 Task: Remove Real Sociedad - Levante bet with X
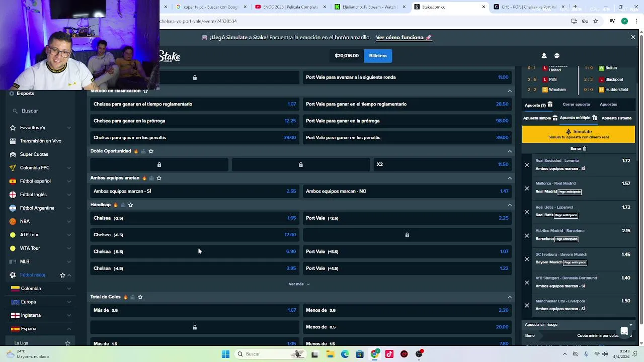(x=527, y=165)
